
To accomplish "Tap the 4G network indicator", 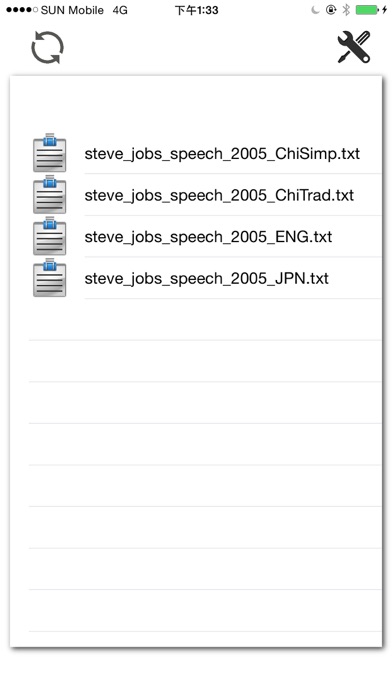I will 120,10.
